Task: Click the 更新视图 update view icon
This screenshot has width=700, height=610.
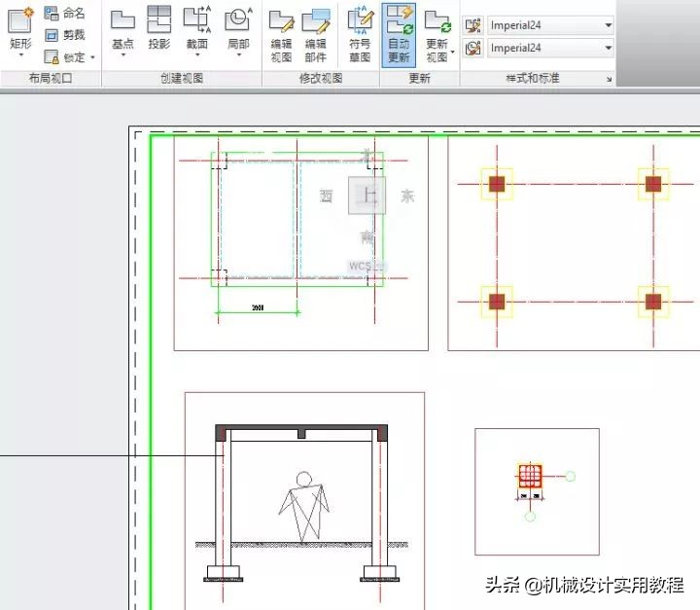Action: [x=437, y=21]
